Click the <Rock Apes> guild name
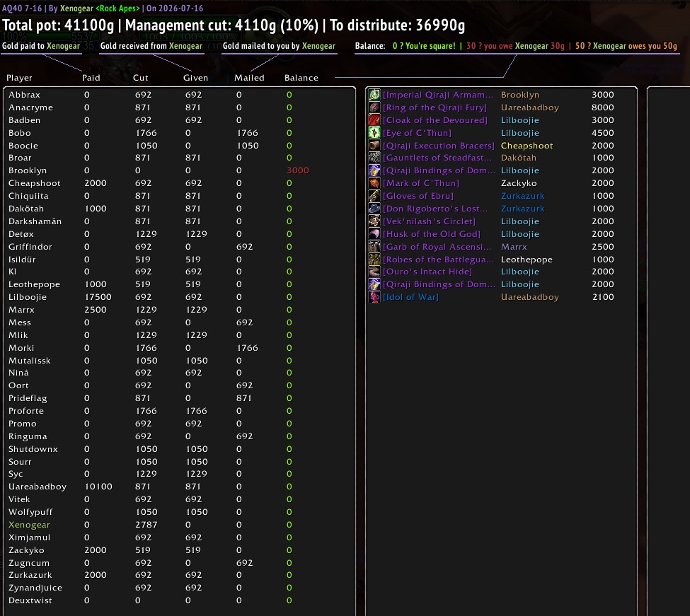This screenshot has width=690, height=616. click(117, 8)
